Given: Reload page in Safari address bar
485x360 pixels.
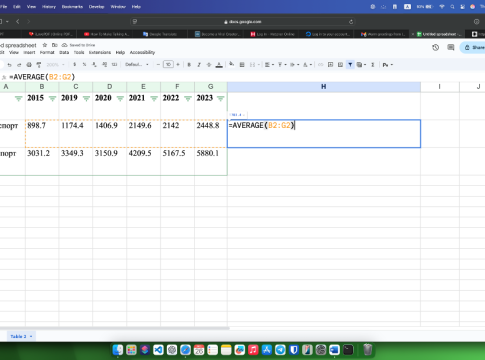Looking at the screenshot, I should (x=351, y=22).
